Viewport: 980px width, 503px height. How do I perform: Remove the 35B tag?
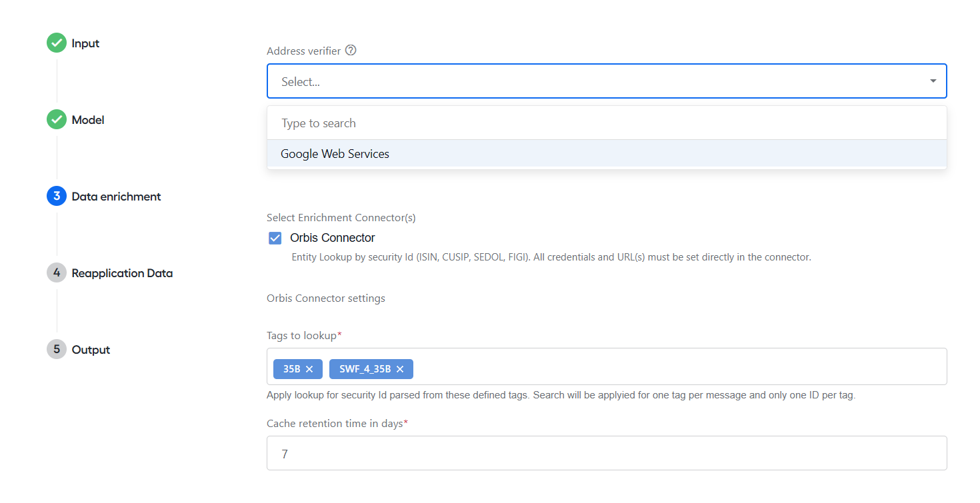(x=309, y=369)
